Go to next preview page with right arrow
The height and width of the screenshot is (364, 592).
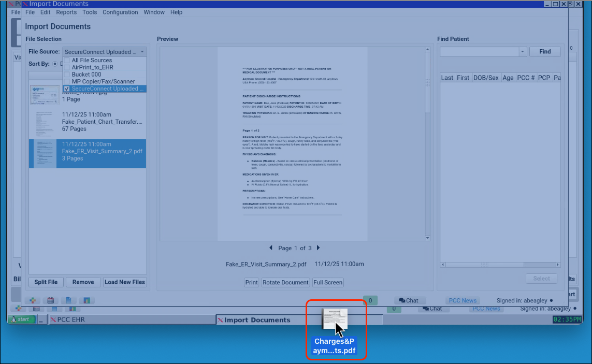(318, 248)
